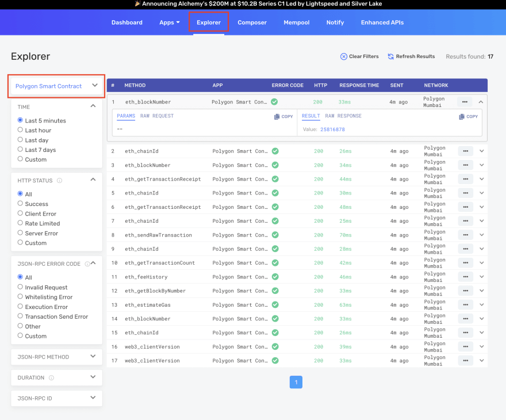Image resolution: width=506 pixels, height=420 pixels.
Task: Choose Rate Limited HTTP status
Action: [x=21, y=223]
